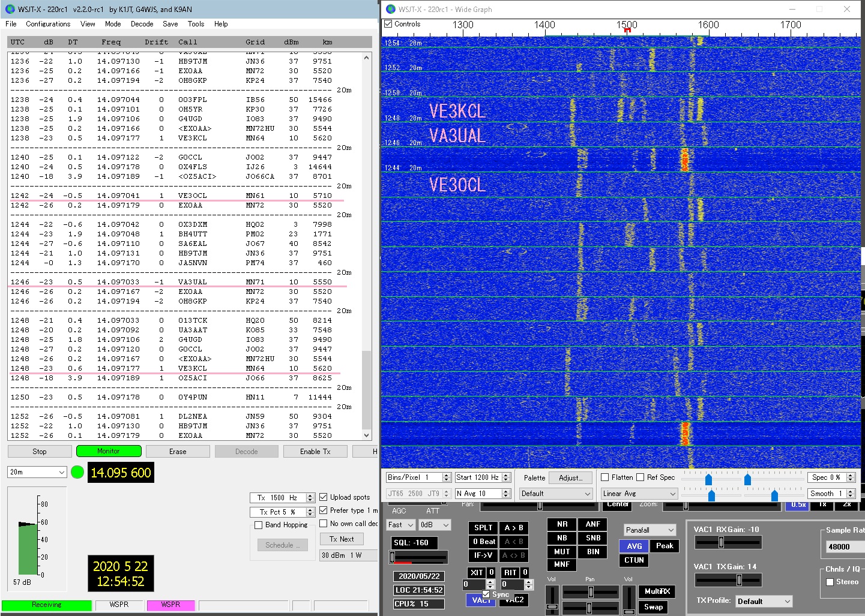865x616 pixels.
Task: Click the red Tx marker on frequency scale
Action: tap(627, 29)
